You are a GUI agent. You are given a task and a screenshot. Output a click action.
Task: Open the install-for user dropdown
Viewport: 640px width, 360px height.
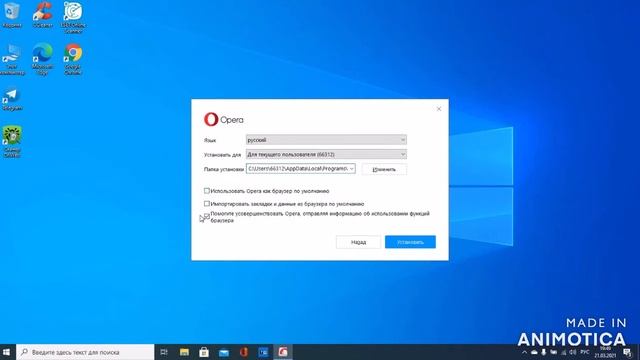click(326, 154)
